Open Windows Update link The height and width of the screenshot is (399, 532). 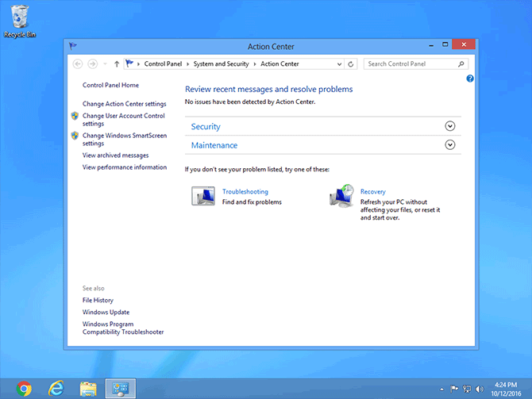point(106,312)
